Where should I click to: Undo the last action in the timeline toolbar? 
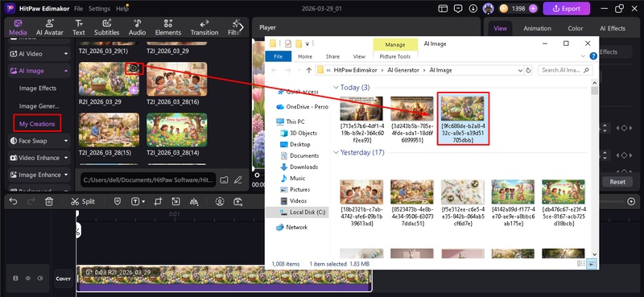point(13,201)
